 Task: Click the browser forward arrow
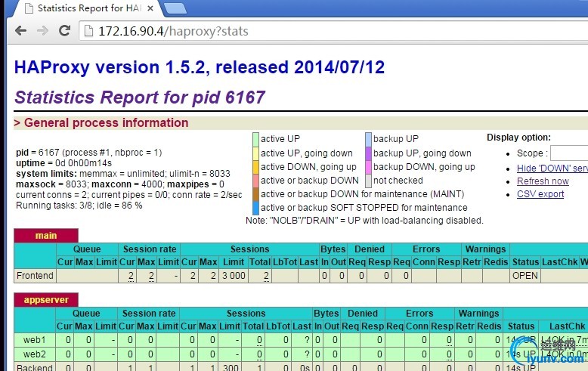[43, 31]
